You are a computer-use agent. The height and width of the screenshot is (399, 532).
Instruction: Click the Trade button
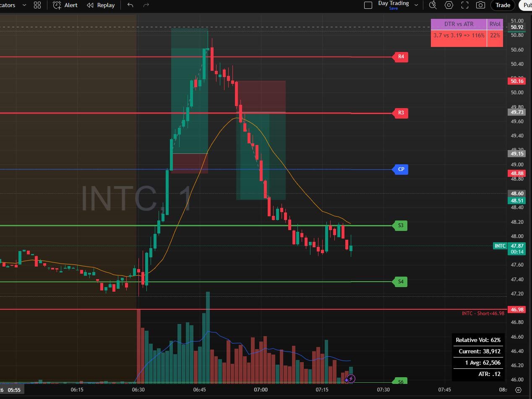(503, 5)
